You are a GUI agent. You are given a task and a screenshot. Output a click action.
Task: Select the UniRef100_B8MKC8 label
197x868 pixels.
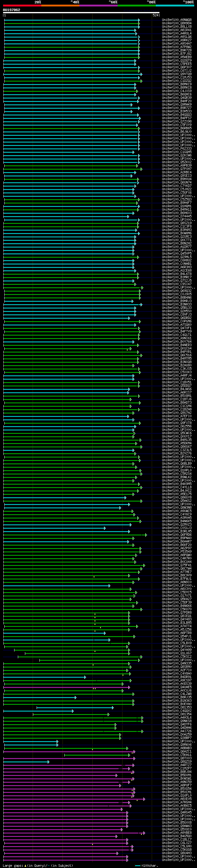click(x=177, y=88)
